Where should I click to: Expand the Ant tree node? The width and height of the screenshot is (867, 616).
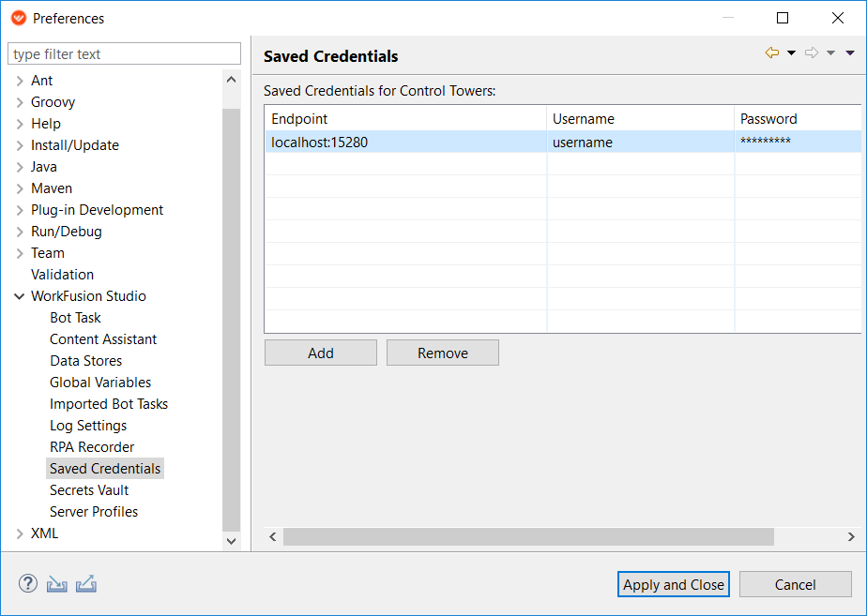20,81
